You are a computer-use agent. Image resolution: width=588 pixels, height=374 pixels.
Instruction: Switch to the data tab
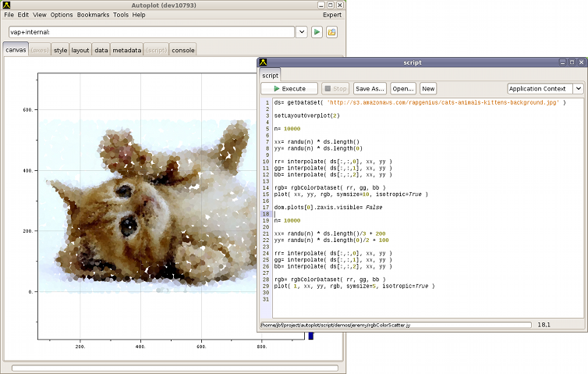(x=101, y=50)
